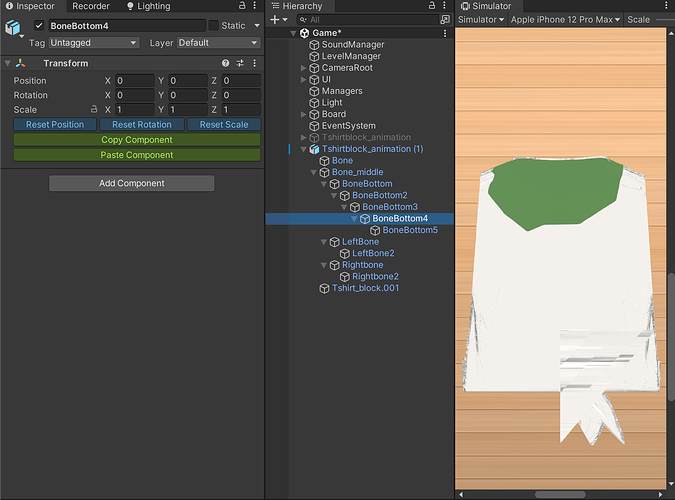Click the Tshirt_block.001 object icon
Viewport: 675px width, 500px height.
[x=324, y=288]
